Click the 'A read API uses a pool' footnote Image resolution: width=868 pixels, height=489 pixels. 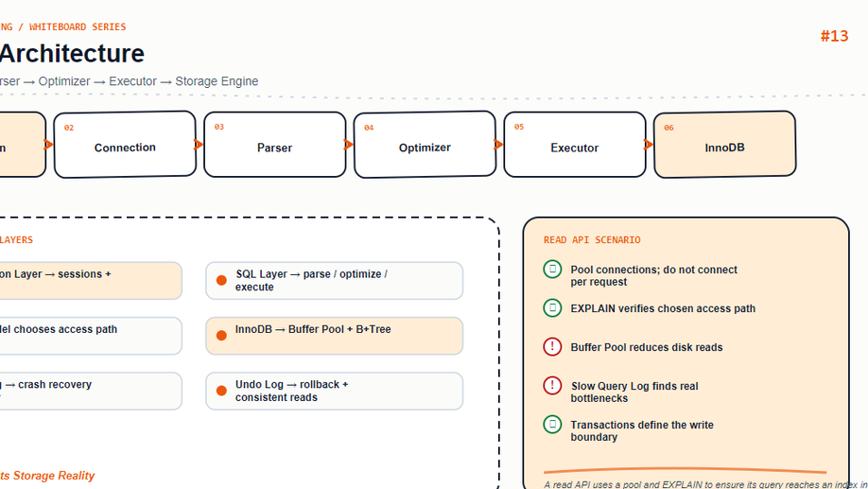(x=705, y=484)
